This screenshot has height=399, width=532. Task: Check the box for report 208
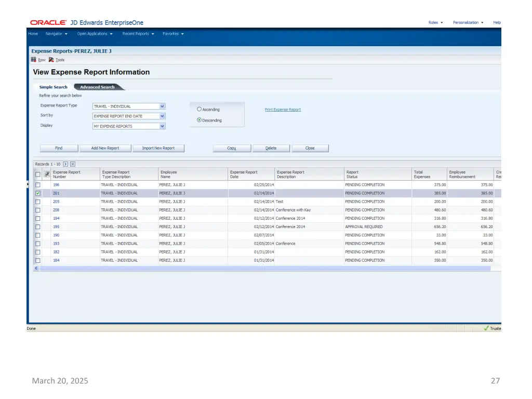pos(38,210)
